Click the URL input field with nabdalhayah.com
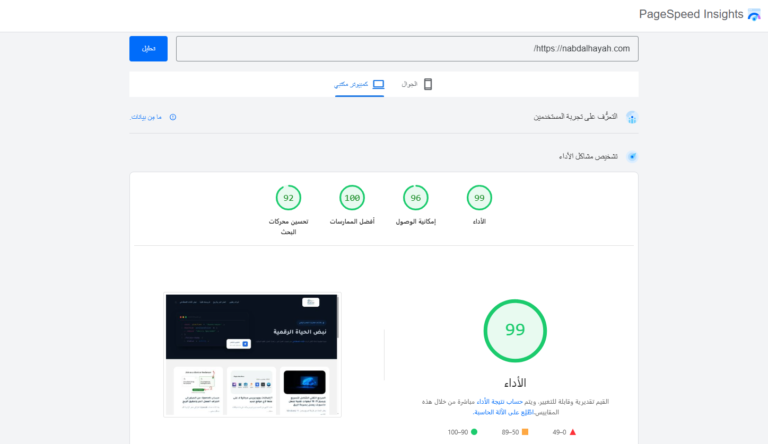 (407, 49)
